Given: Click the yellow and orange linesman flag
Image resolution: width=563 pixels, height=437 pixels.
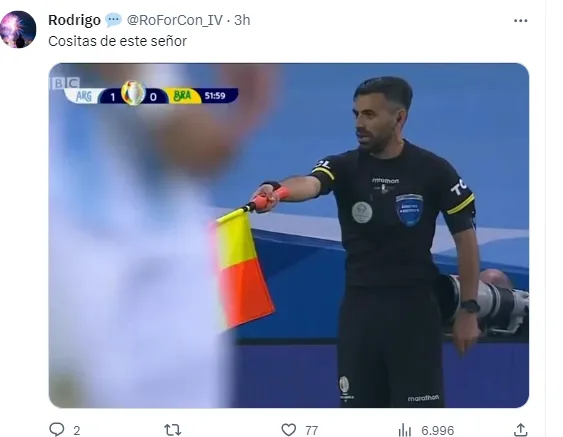Looking at the screenshot, I should 244,268.
